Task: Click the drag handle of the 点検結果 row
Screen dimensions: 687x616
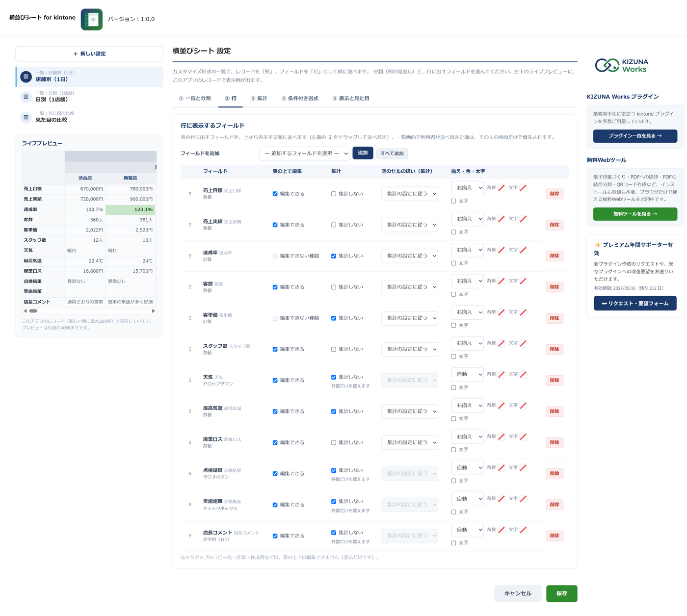Action: pos(190,474)
